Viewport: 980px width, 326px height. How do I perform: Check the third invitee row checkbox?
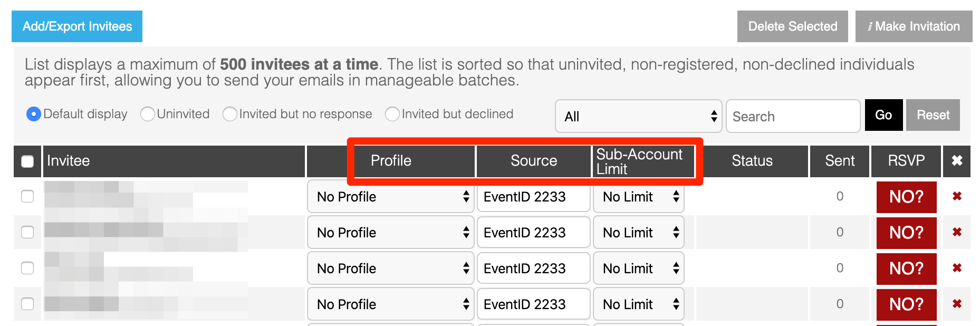[x=27, y=268]
